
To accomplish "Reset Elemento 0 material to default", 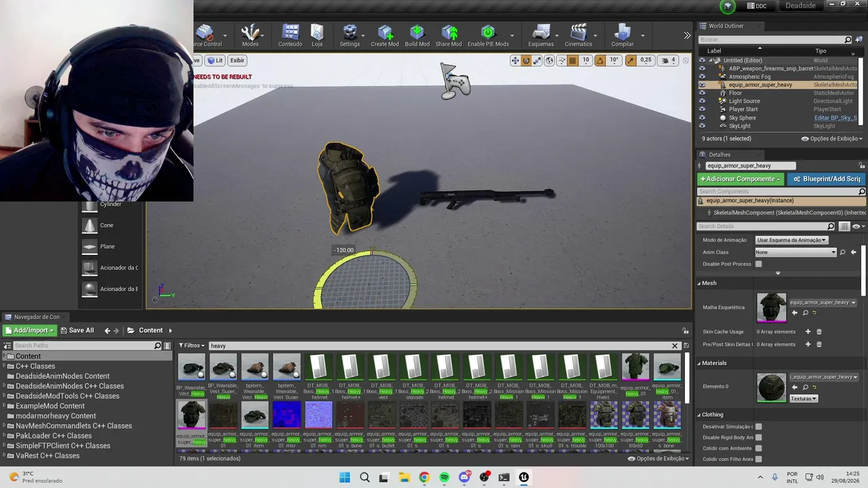I will tap(814, 387).
